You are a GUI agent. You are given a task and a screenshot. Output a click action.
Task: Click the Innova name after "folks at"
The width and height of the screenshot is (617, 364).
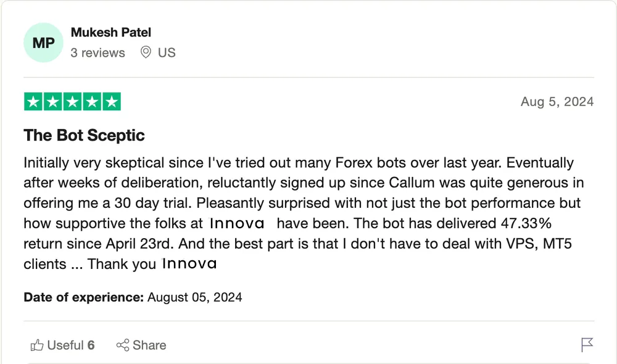pos(238,223)
